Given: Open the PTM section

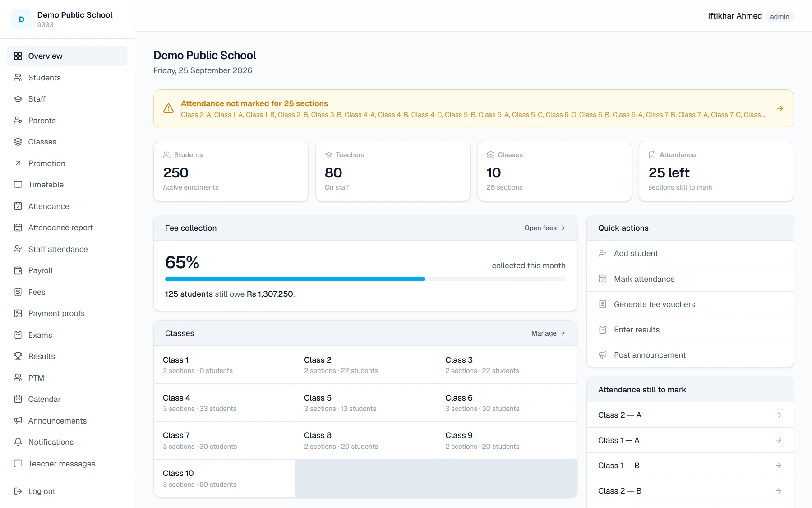Looking at the screenshot, I should tap(67, 378).
